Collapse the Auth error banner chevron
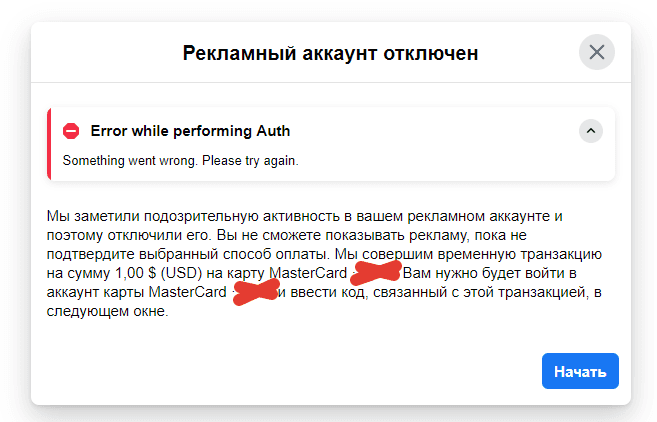This screenshot has height=422, width=657. (x=591, y=131)
